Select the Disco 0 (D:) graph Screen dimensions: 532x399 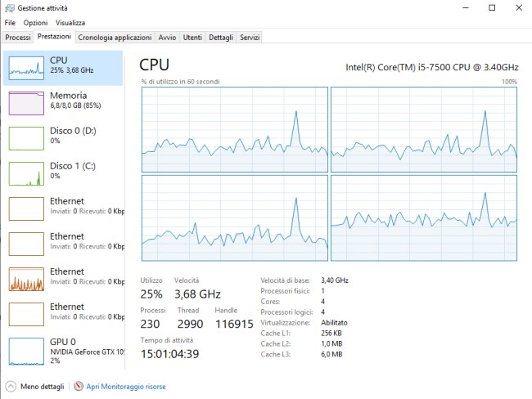coord(25,138)
